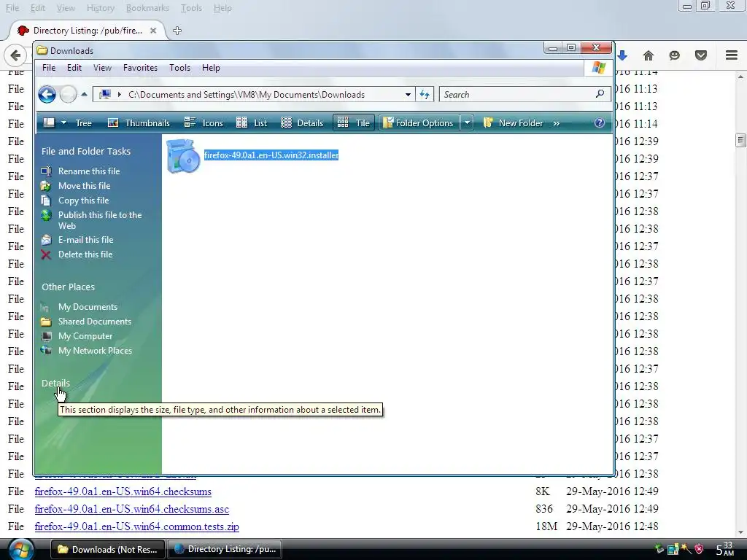Click the red shield tray icon

pyautogui.click(x=700, y=549)
